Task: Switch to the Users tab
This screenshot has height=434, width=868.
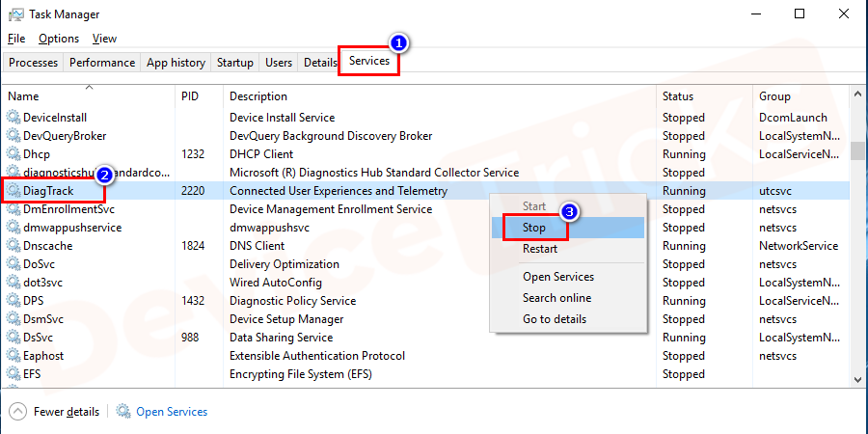Action: [x=279, y=63]
